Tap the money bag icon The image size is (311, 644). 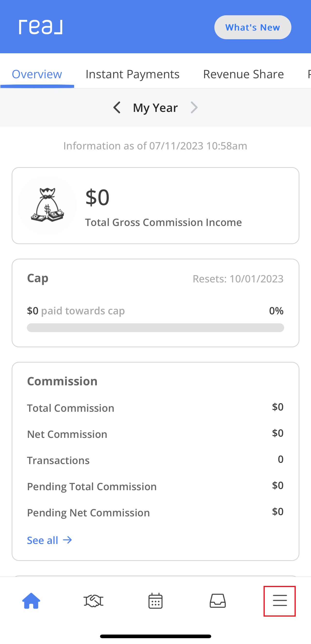(47, 205)
